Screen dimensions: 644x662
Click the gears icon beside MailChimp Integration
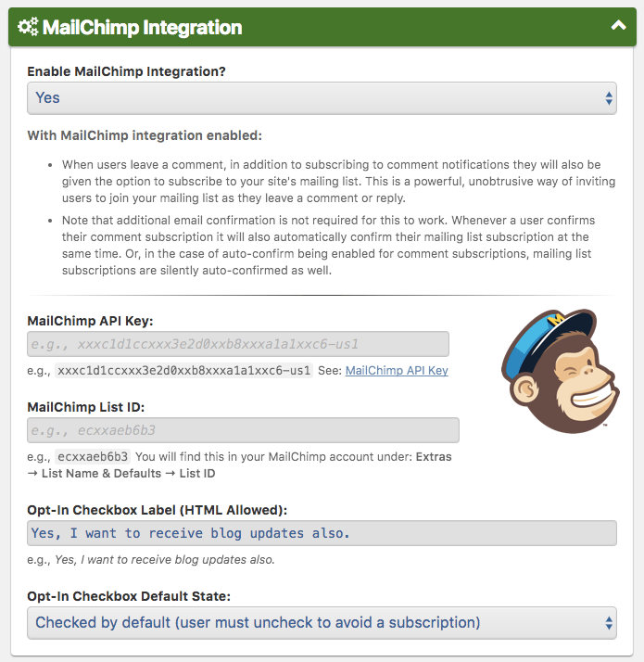tap(29, 27)
